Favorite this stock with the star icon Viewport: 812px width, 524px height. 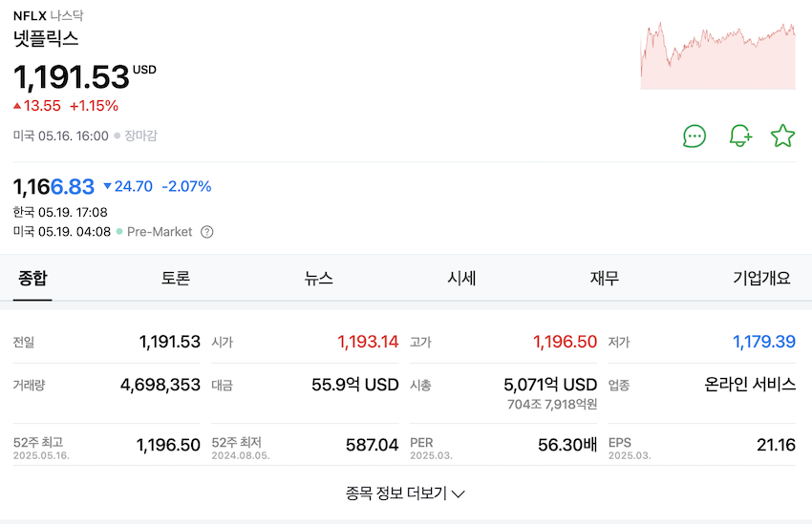[x=782, y=136]
